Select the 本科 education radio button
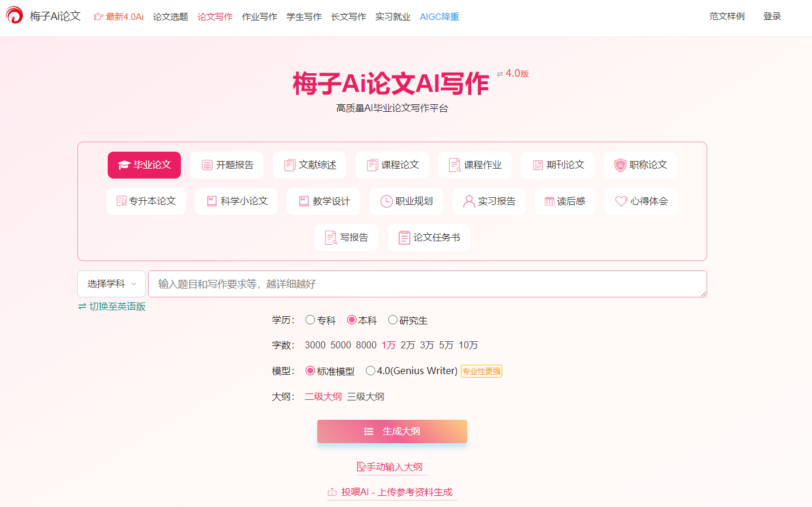Viewport: 812px width, 507px height. (x=352, y=320)
